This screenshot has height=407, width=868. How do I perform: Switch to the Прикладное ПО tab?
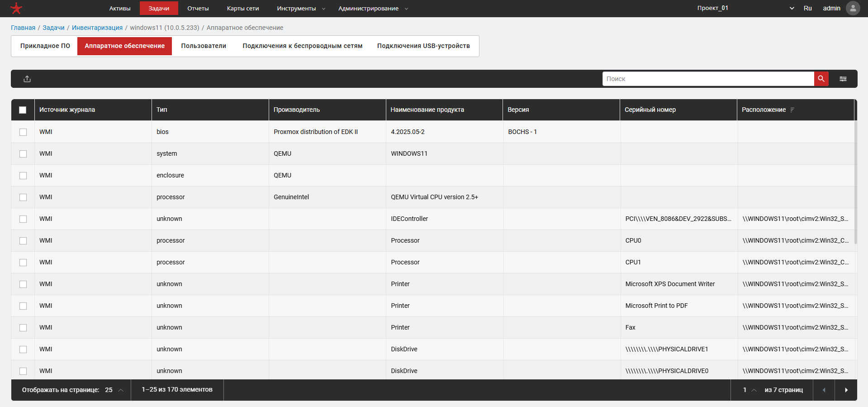[x=45, y=46]
